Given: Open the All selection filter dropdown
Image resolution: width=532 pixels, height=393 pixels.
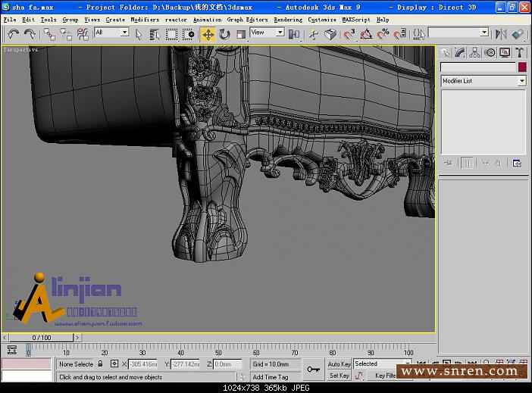Looking at the screenshot, I should (x=111, y=33).
